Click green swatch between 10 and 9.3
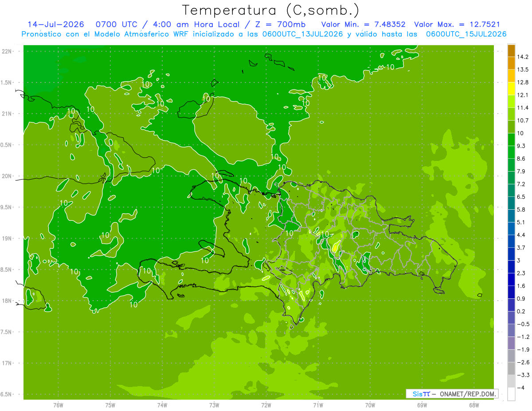The width and height of the screenshot is (532, 411). pos(511,140)
